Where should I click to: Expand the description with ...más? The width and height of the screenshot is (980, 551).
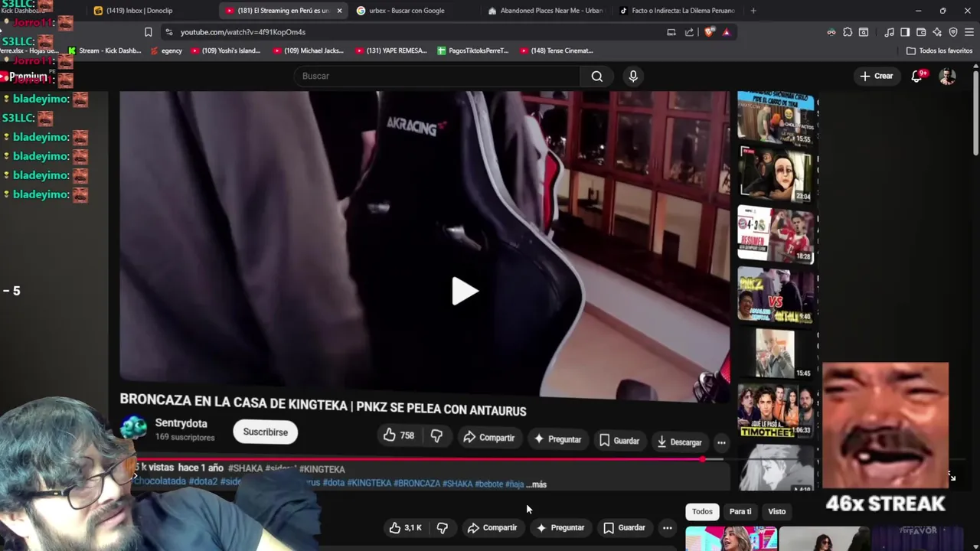tap(537, 484)
